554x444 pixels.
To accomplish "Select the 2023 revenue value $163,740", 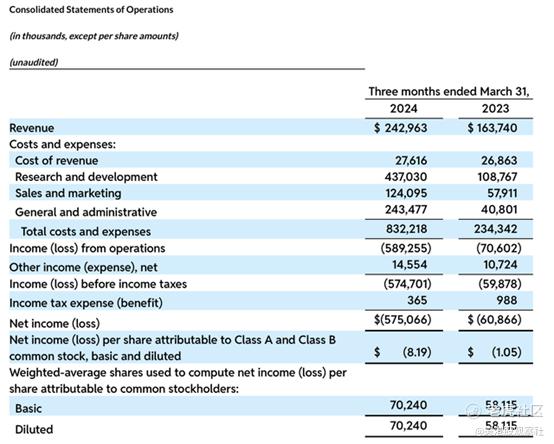I will [492, 128].
